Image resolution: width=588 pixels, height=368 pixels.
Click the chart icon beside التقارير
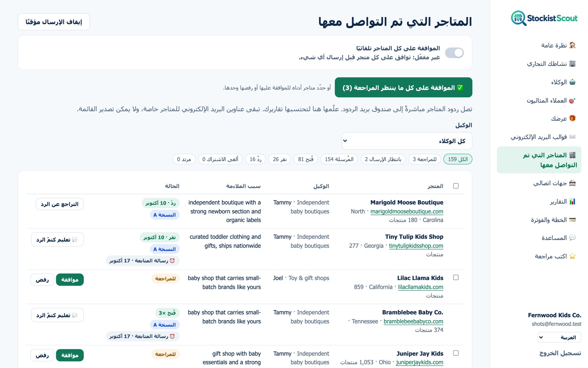[x=572, y=201]
